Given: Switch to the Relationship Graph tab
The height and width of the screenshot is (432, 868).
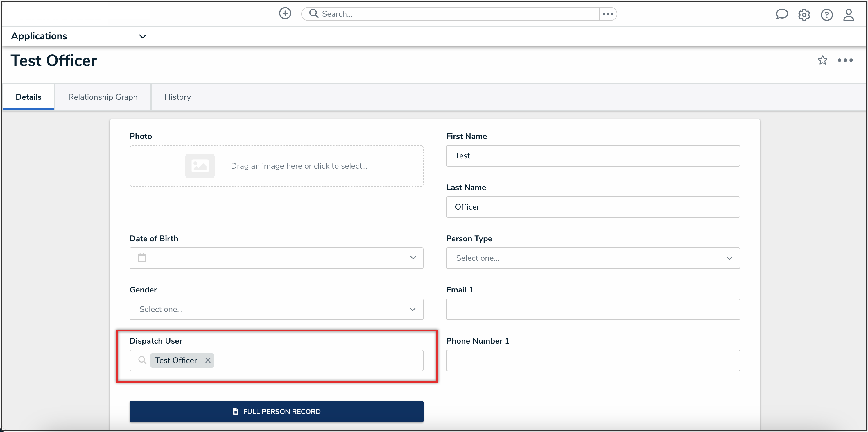Looking at the screenshot, I should click(x=103, y=97).
